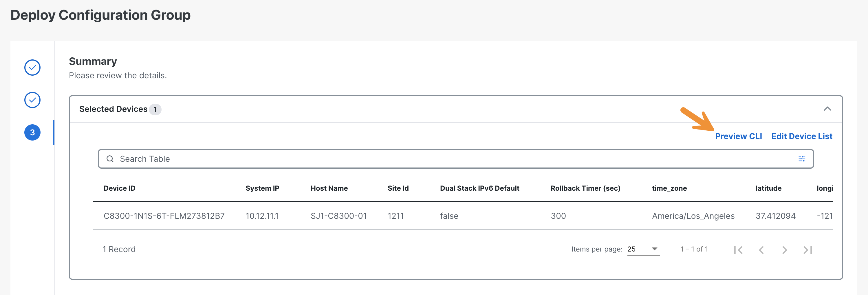Click the Selected Devices count badge
This screenshot has width=868, height=295.
(x=155, y=109)
